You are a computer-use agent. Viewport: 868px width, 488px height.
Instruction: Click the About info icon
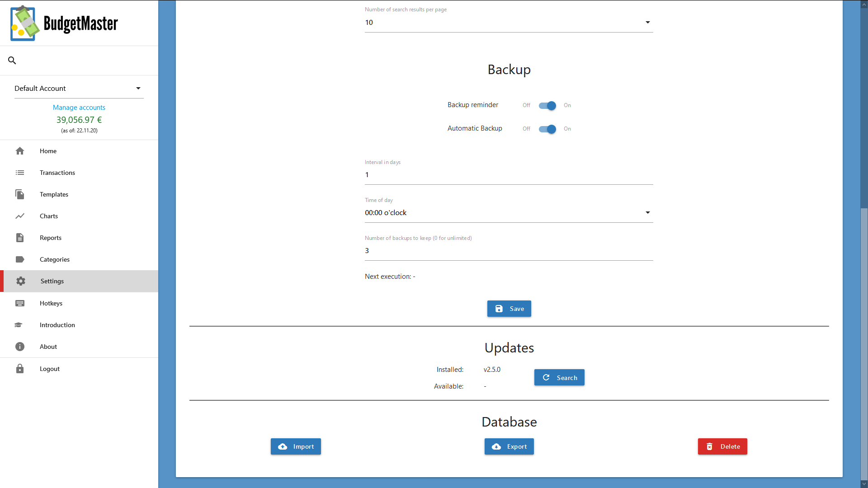pos(20,347)
